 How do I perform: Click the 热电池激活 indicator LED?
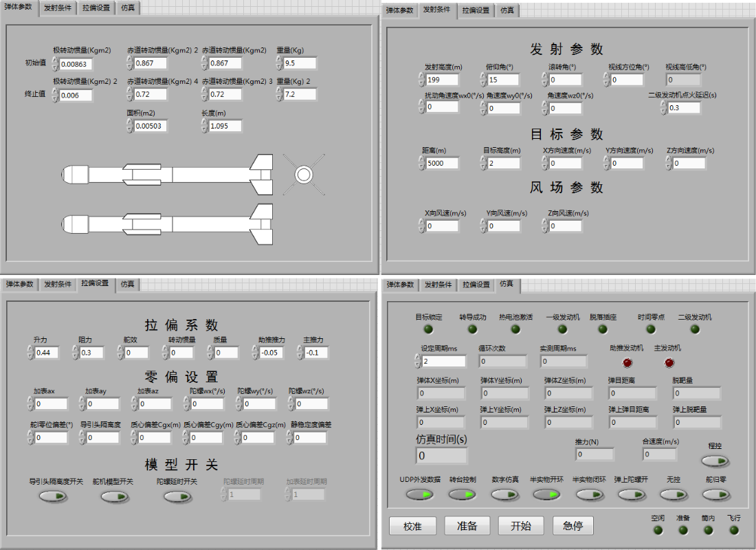point(515,329)
